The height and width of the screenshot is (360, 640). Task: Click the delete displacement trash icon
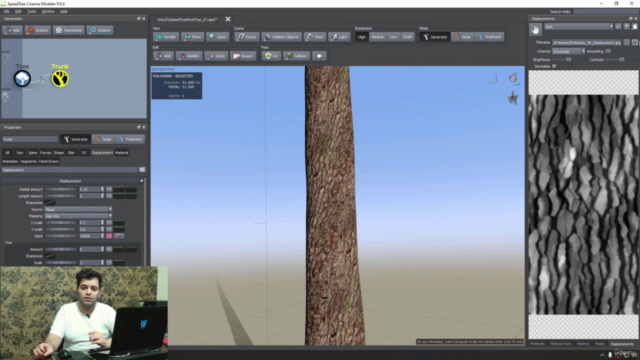635,27
